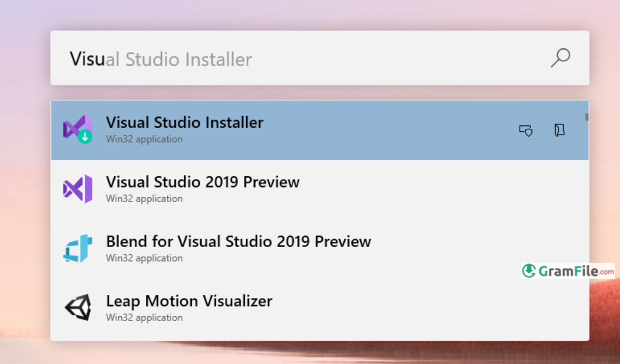
Task: Click the Visual Studio Installer app icon
Action: tap(78, 129)
